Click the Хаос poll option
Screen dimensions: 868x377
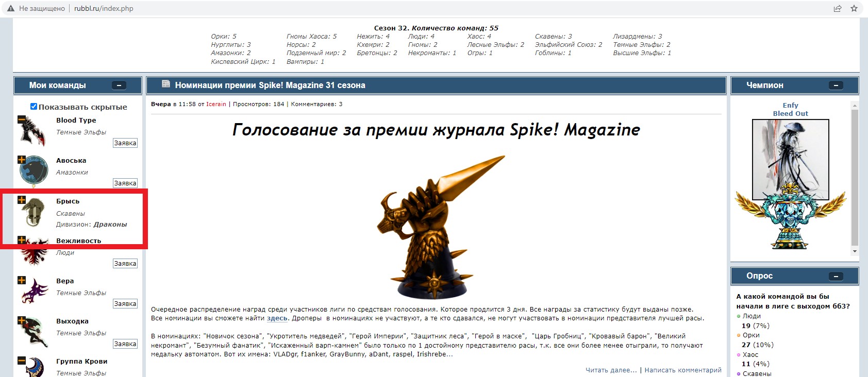(750, 354)
